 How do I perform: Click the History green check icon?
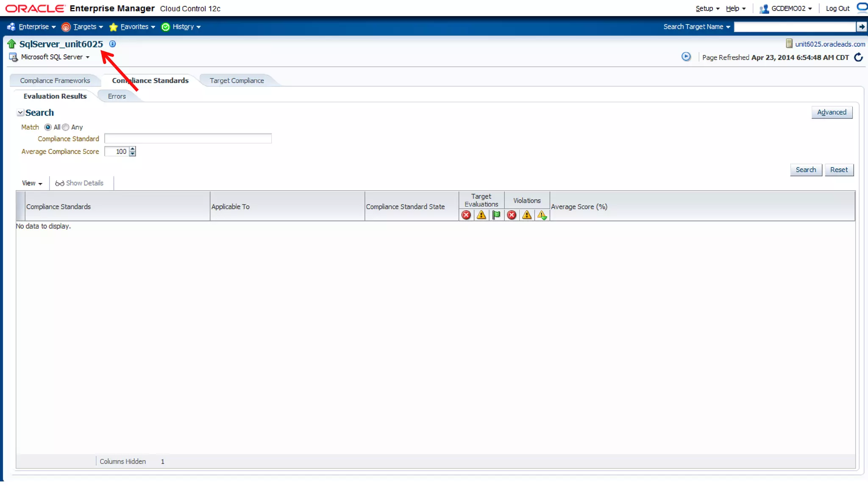pyautogui.click(x=166, y=27)
